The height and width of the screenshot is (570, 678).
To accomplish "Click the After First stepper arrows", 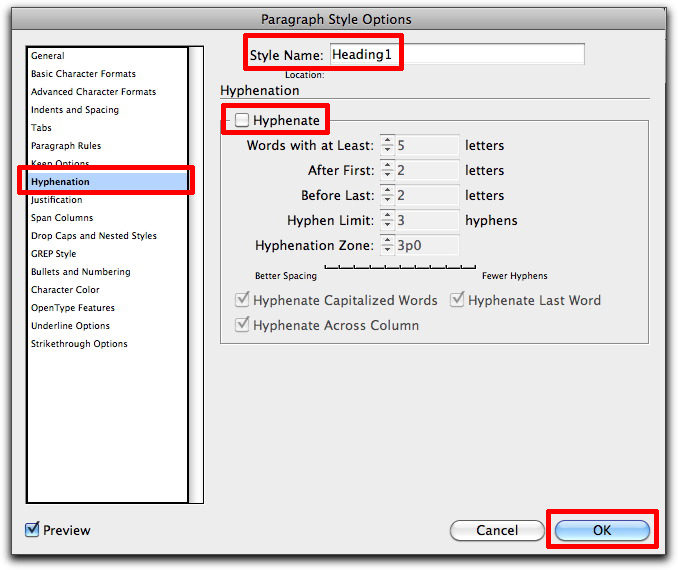I will pos(387,170).
